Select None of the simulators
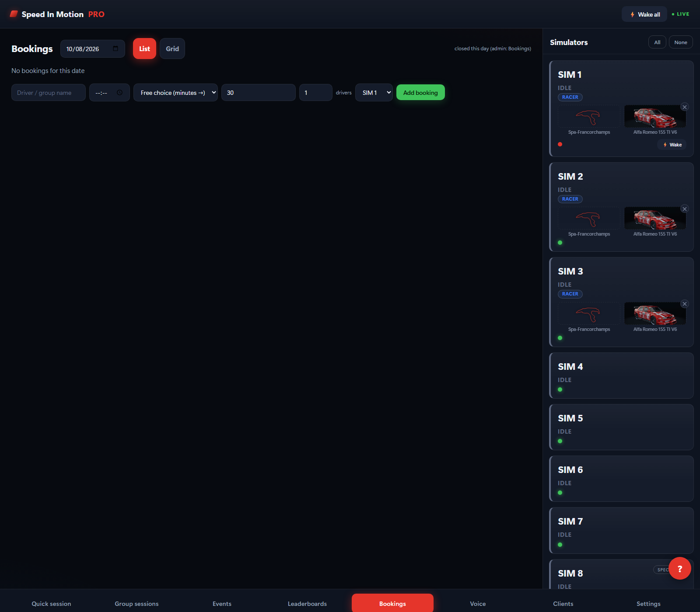Screen dimensions: 700x612 coord(681,42)
